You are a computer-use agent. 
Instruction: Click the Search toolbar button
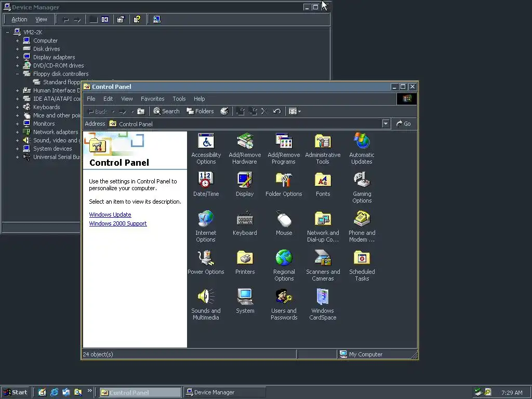(166, 111)
